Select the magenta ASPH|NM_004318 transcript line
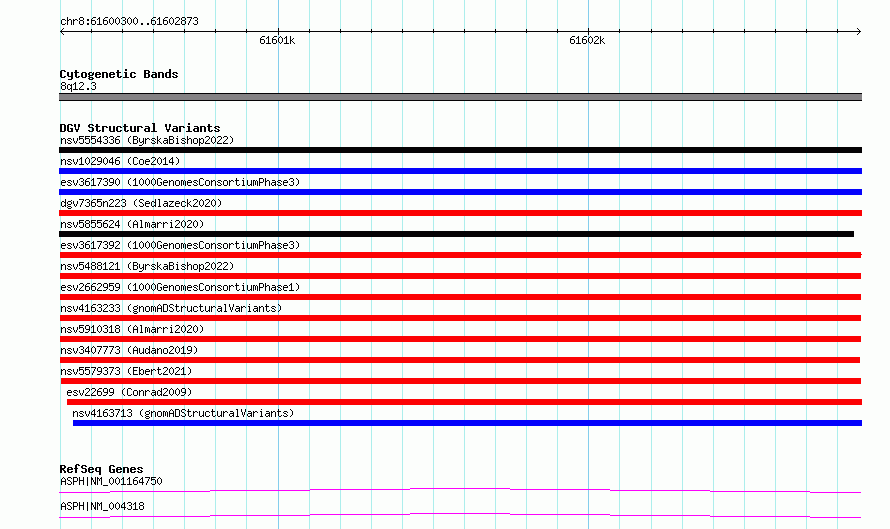 pyautogui.click(x=460, y=515)
